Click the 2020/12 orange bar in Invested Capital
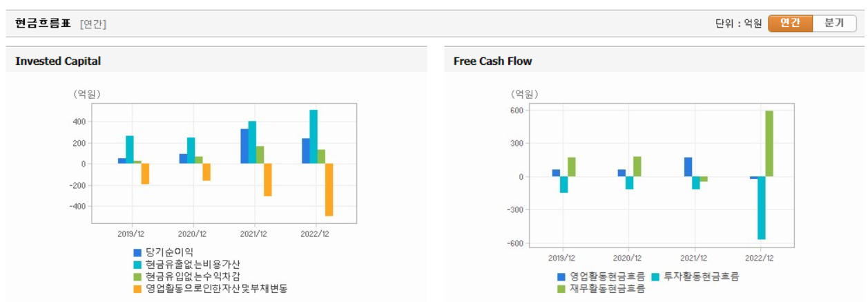The image size is (868, 302). click(206, 173)
